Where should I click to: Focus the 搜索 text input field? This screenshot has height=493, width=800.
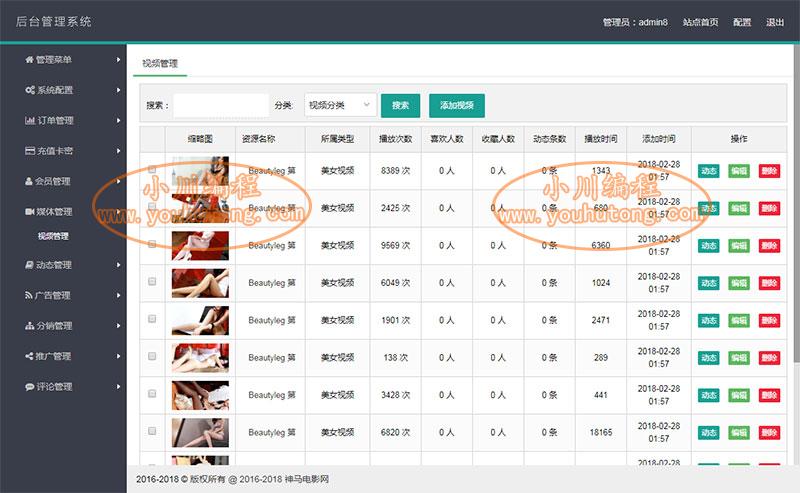221,105
